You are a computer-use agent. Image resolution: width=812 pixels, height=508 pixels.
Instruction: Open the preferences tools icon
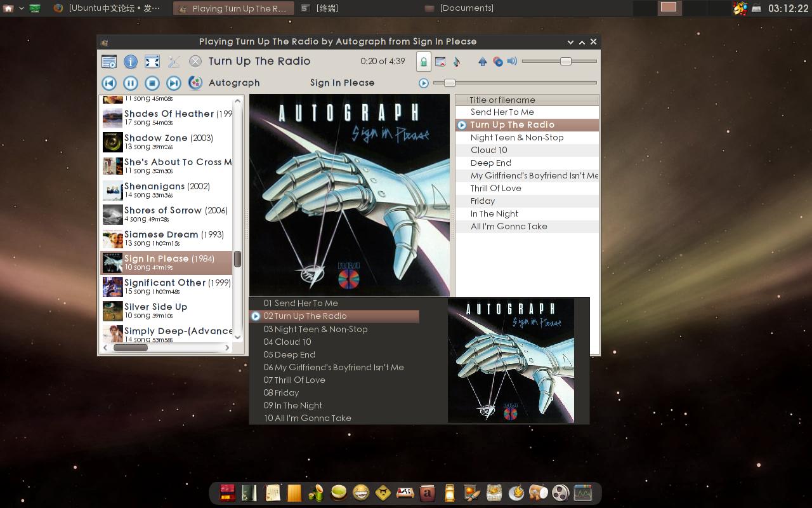coord(174,62)
